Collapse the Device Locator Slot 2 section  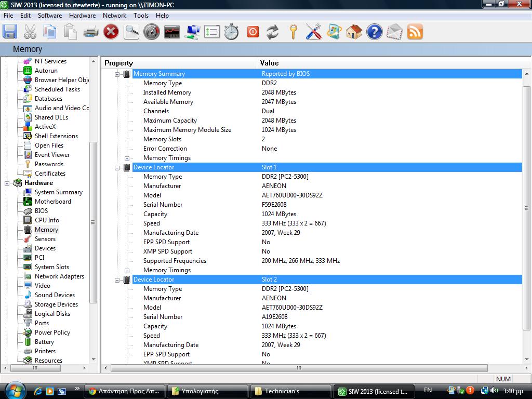(x=117, y=280)
